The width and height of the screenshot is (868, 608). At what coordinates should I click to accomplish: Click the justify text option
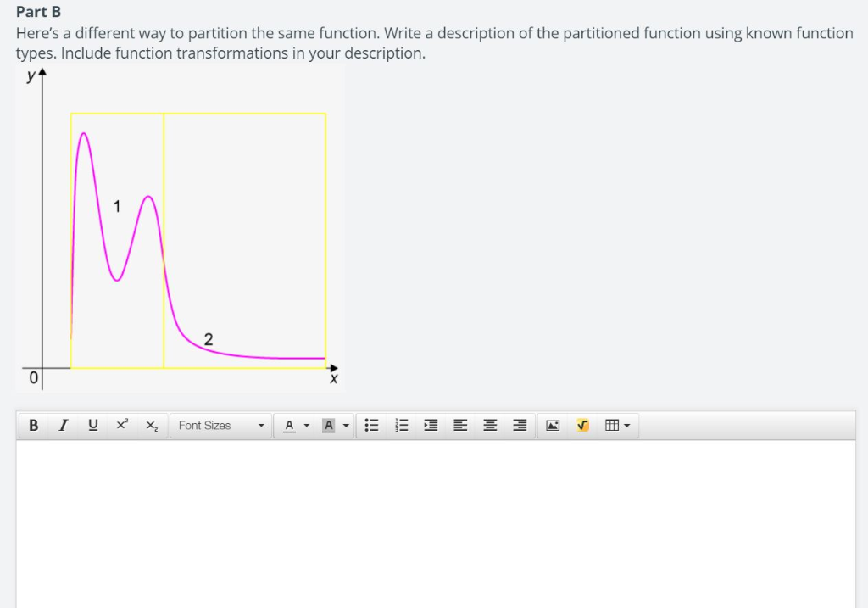(x=520, y=425)
